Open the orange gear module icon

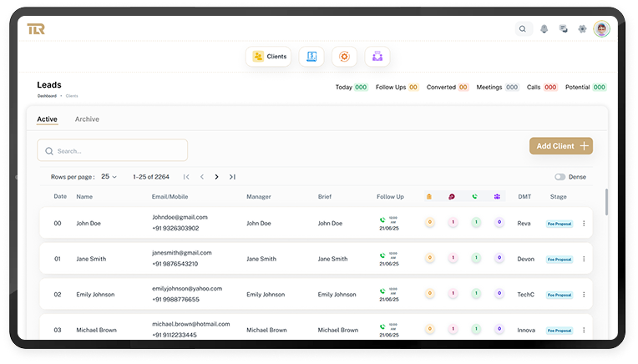(344, 57)
